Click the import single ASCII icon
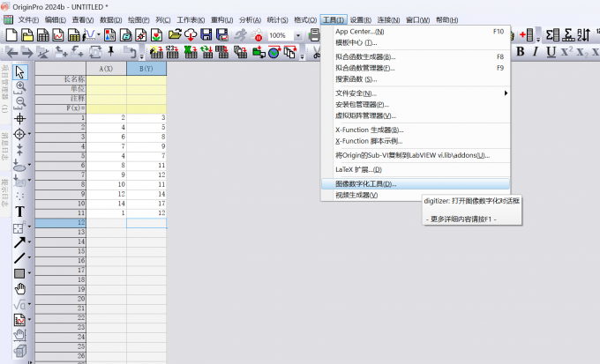Image resolution: width=600 pixels, height=364 pixels. (x=172, y=52)
